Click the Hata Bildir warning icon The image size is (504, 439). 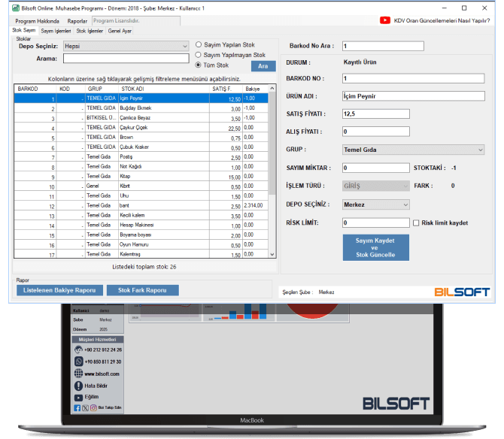78,386
